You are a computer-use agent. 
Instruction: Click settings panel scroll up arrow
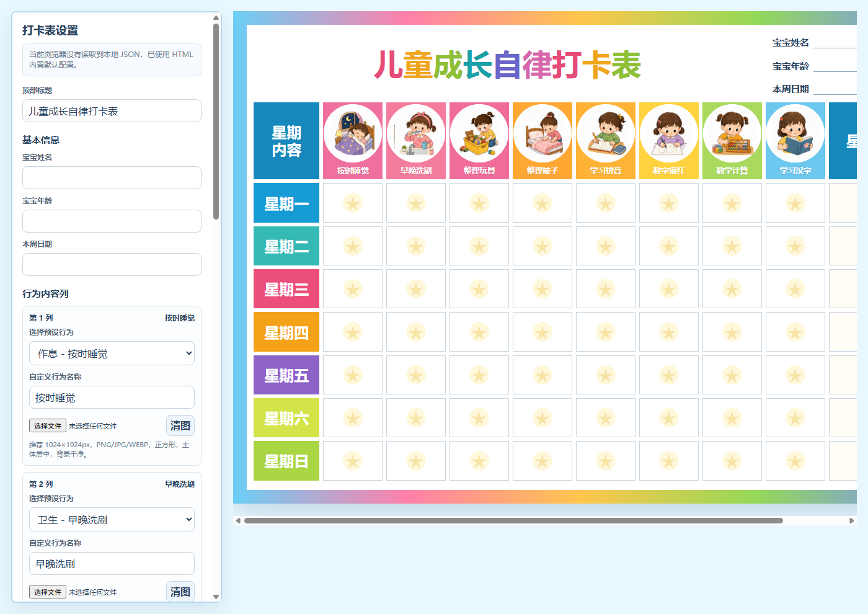[216, 17]
